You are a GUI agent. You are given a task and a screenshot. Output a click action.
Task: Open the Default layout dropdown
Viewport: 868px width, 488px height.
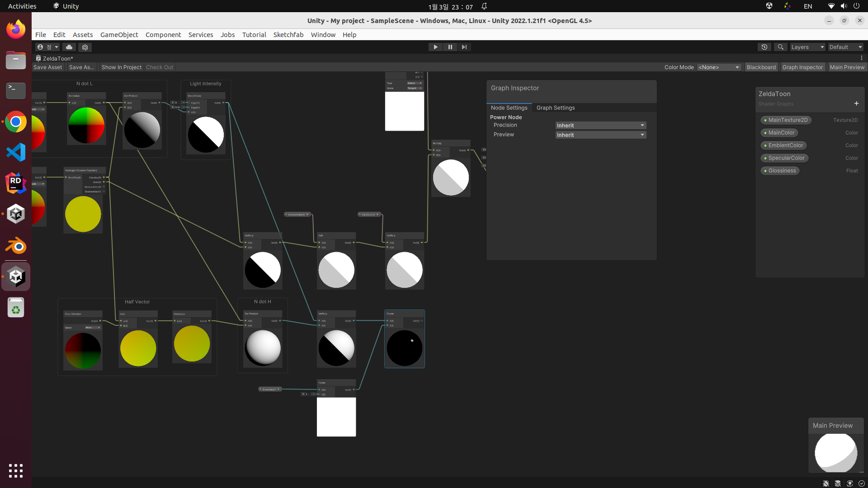[x=845, y=47]
